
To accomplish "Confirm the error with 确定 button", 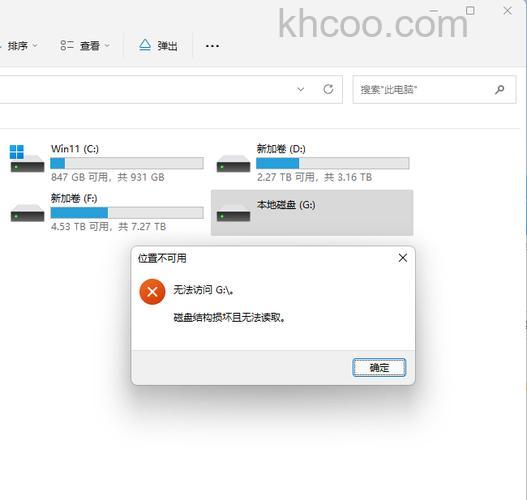I will point(379,368).
